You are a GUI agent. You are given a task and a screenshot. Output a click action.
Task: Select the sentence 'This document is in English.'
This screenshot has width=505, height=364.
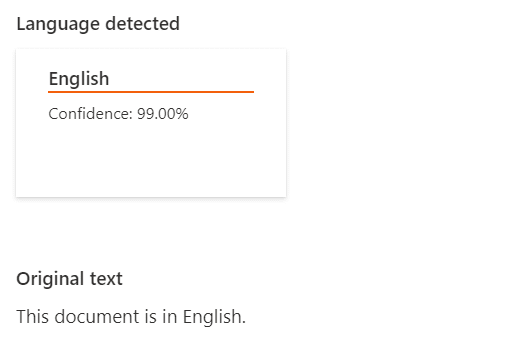point(131,316)
